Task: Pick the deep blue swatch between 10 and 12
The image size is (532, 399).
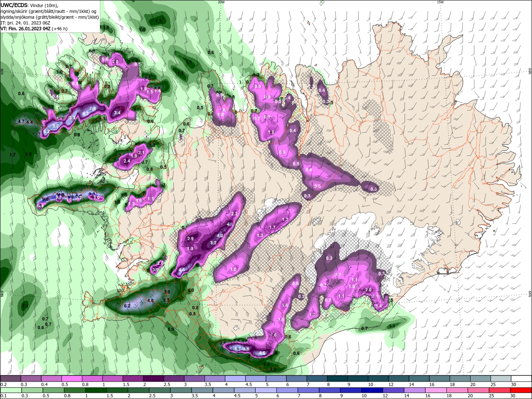Action: (x=371, y=390)
